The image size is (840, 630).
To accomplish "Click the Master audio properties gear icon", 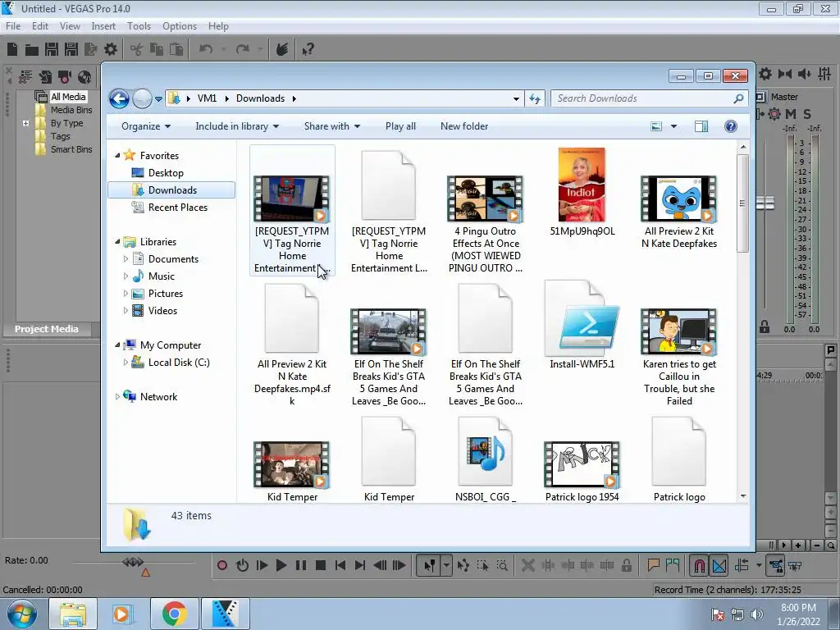I will [x=765, y=74].
